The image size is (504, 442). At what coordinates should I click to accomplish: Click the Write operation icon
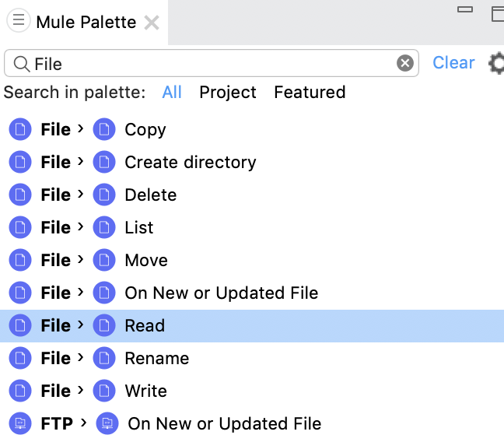[104, 391]
